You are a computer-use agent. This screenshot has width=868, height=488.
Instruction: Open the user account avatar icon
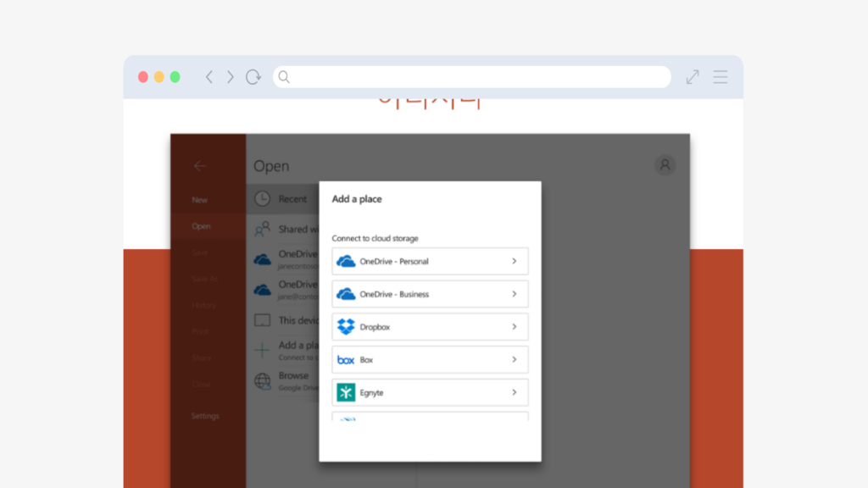tap(665, 165)
